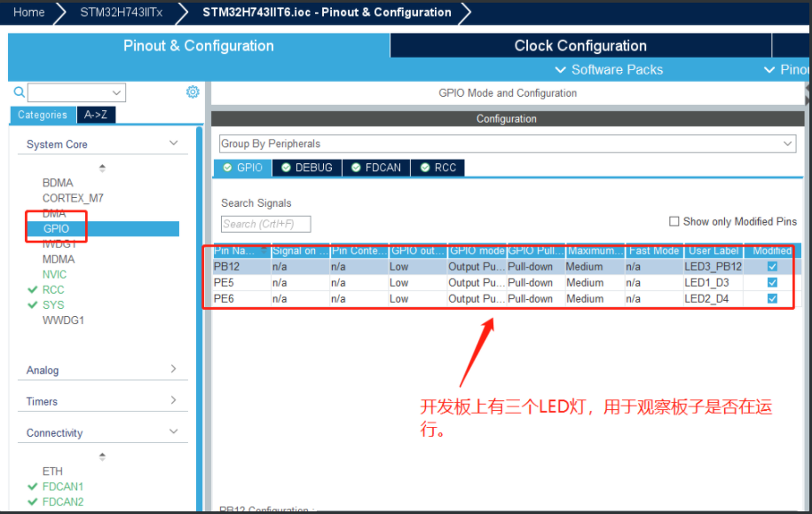
Task: Click the green checkmark beside RCC in tree
Action: coord(33,289)
